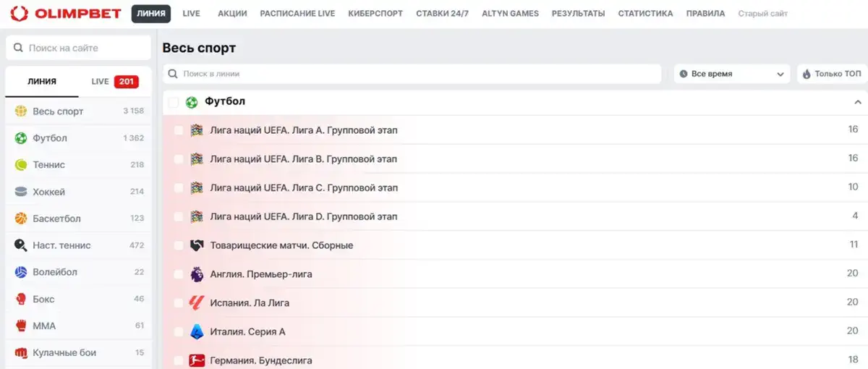Click the Bundesliga logo
868x369 pixels.
coord(197,360)
